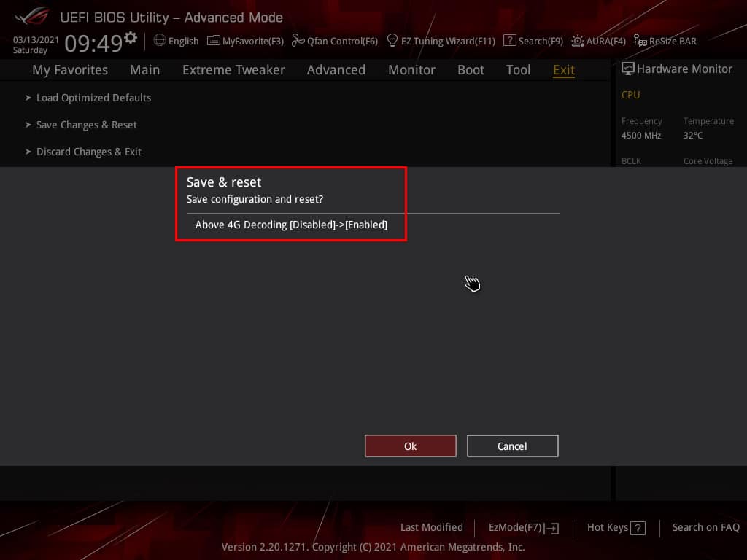Viewport: 747px width, 560px height.
Task: Cancel the Save & reset dialog
Action: [x=512, y=446]
